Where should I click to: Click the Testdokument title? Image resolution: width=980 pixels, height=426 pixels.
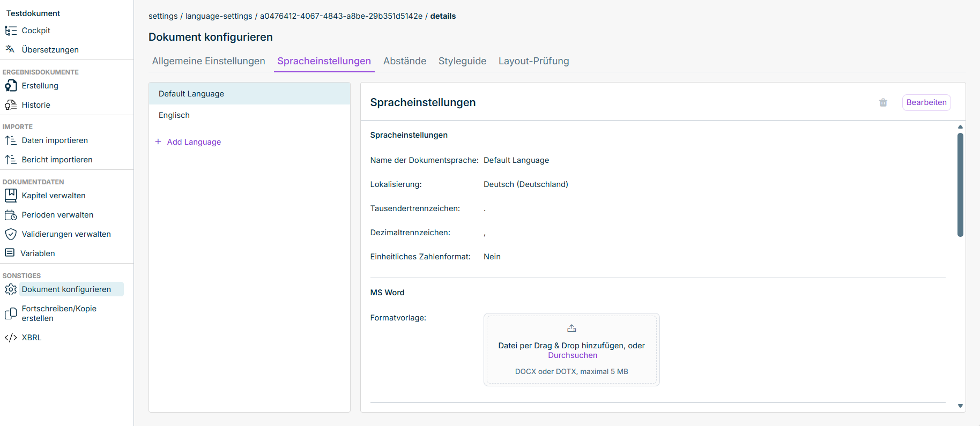(33, 13)
